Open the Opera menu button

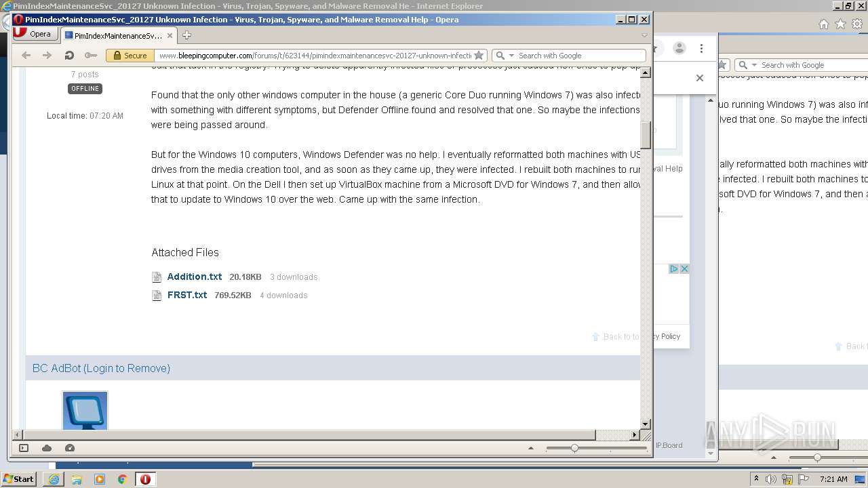34,34
